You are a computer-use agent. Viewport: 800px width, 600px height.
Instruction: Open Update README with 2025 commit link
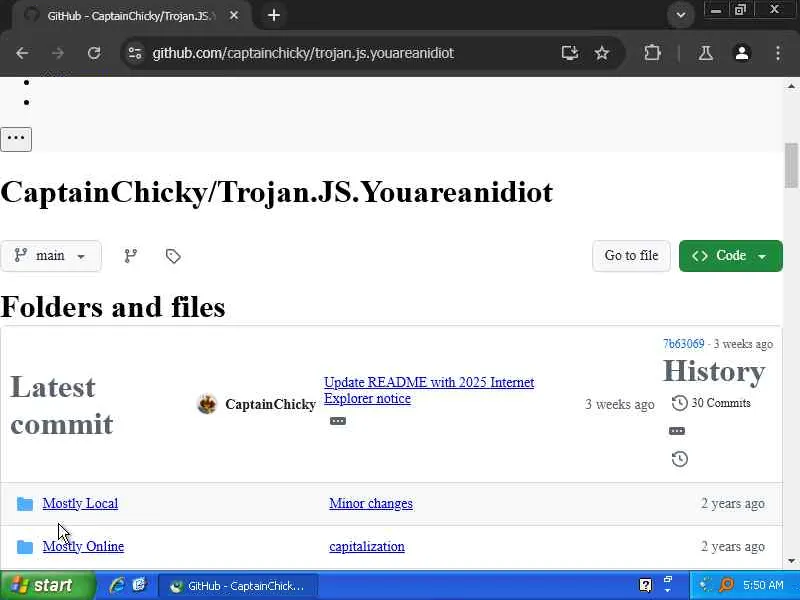tap(429, 390)
